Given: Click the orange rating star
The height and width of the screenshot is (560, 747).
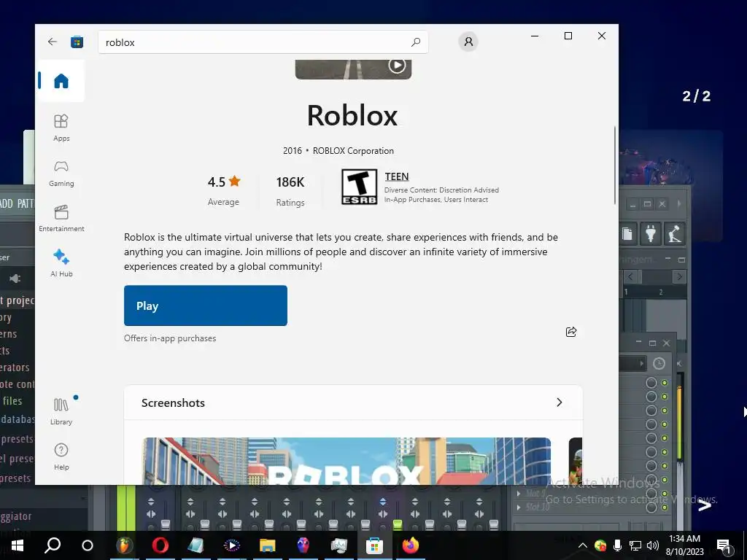Looking at the screenshot, I should coord(234,181).
